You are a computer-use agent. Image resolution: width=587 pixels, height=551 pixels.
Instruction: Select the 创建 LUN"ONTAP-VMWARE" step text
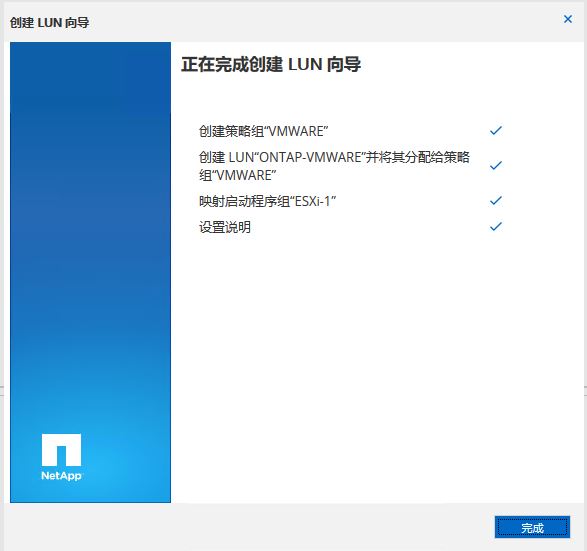click(x=334, y=166)
